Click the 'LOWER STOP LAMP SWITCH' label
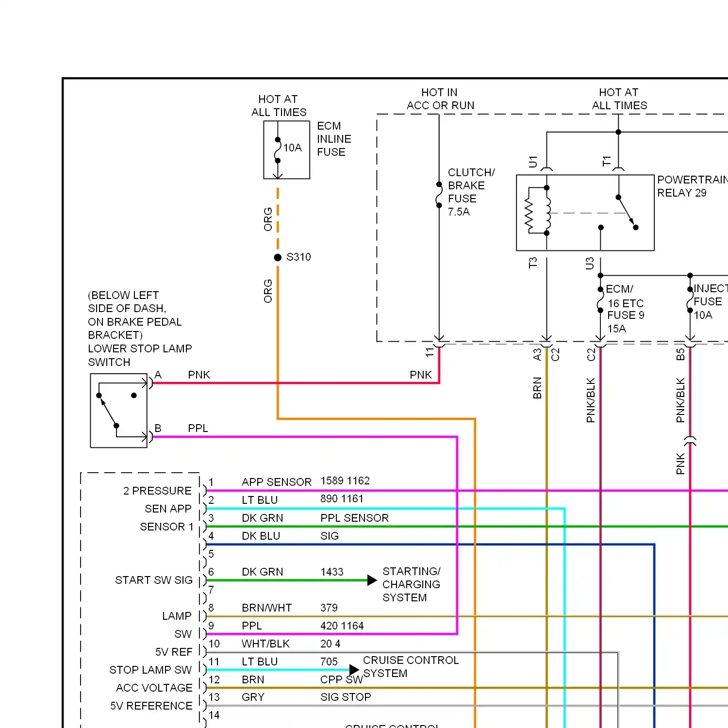 click(x=140, y=355)
